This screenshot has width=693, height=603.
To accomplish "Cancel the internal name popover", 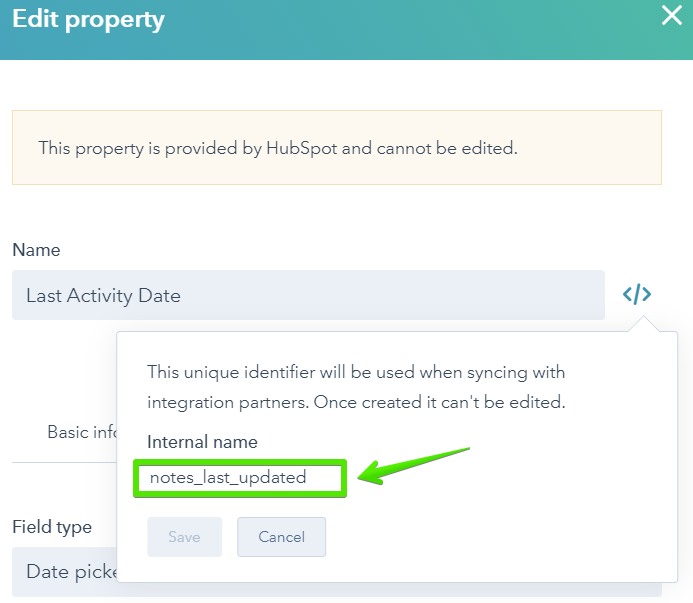I will coord(282,537).
